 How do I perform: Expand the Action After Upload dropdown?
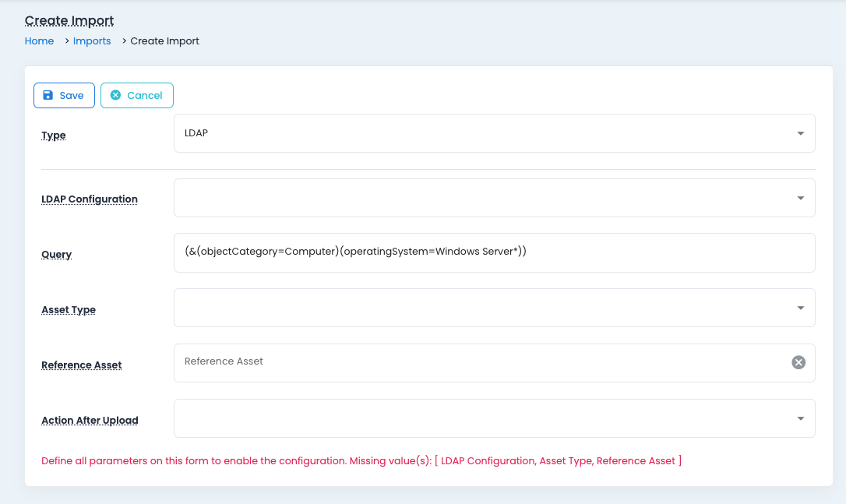pyautogui.click(x=494, y=418)
